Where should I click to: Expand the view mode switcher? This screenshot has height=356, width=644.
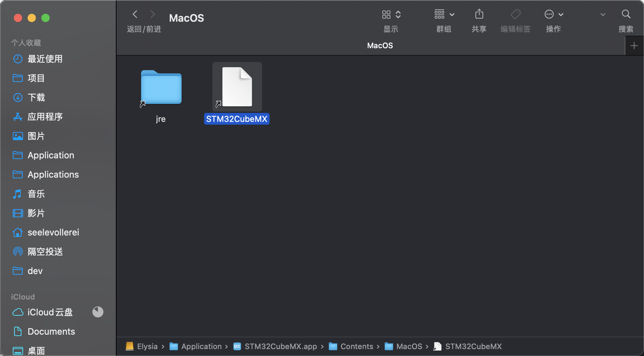point(391,14)
